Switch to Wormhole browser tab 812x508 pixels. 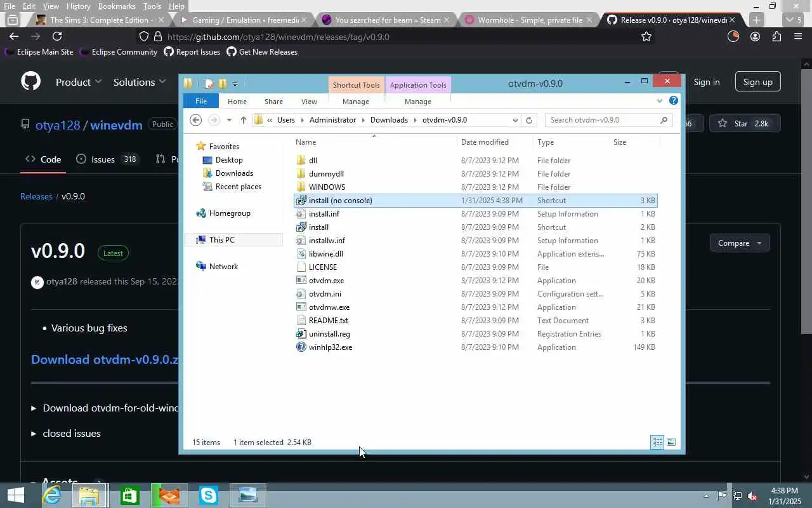pyautogui.click(x=529, y=20)
